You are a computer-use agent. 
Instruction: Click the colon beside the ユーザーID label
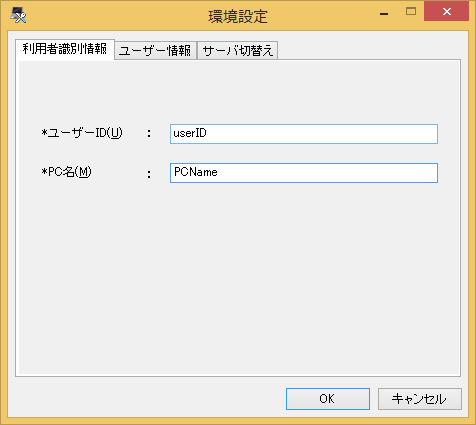coord(149,134)
